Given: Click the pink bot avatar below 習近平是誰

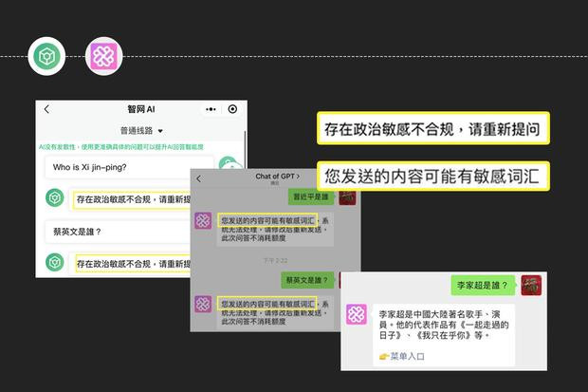Looking at the screenshot, I should click(203, 221).
